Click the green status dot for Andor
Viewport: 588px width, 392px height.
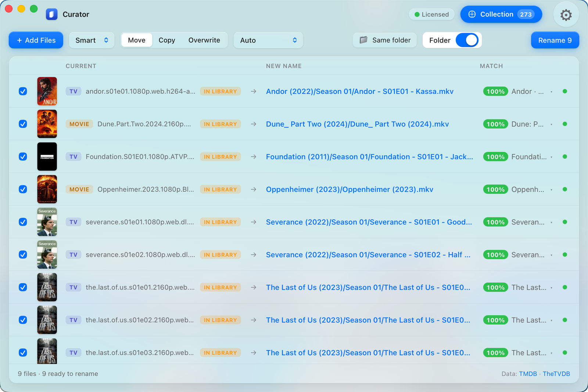[x=565, y=91]
